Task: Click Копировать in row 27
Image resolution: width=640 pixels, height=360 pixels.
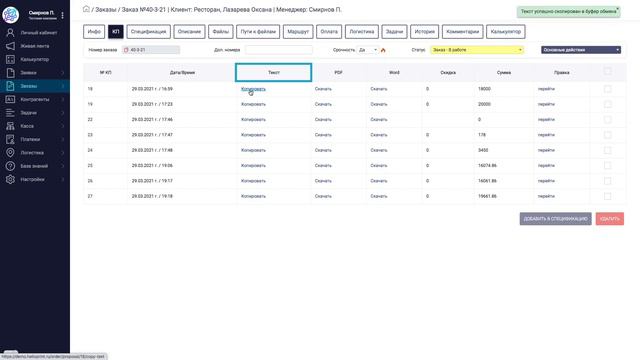Action: (x=253, y=196)
